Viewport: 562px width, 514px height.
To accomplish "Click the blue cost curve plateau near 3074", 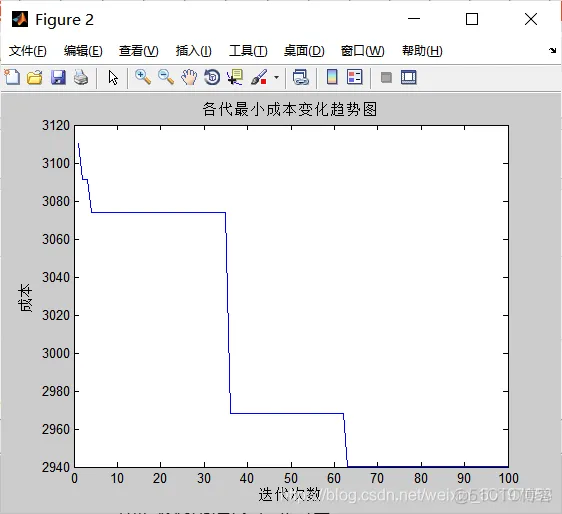I will pos(158,212).
